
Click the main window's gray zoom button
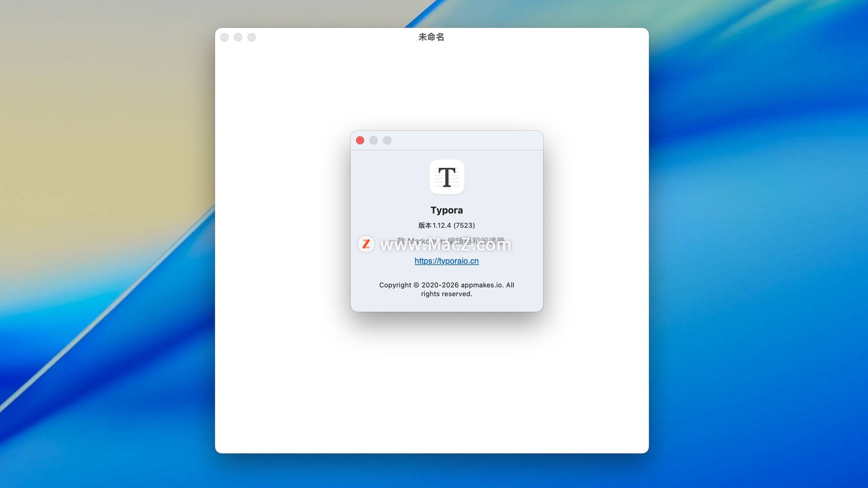pos(252,38)
